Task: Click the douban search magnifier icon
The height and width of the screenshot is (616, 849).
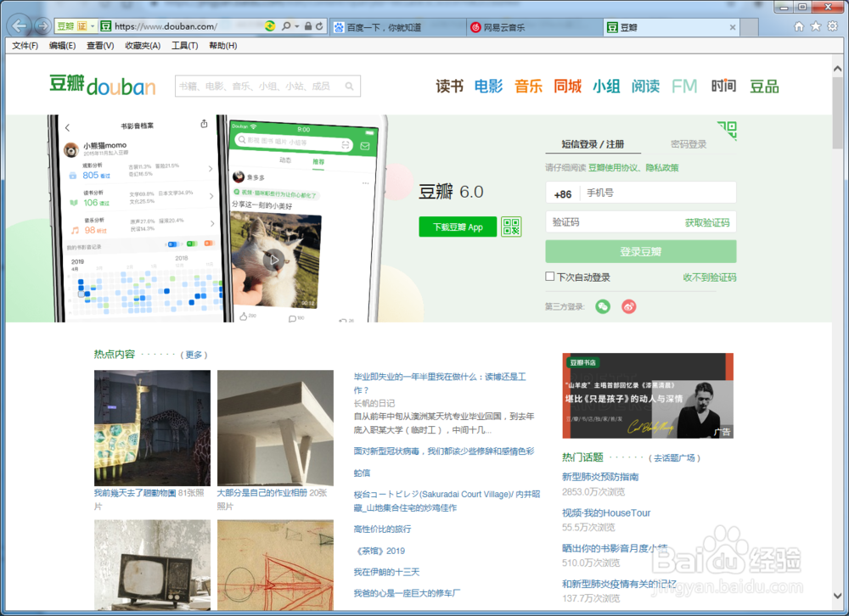Action: [350, 86]
